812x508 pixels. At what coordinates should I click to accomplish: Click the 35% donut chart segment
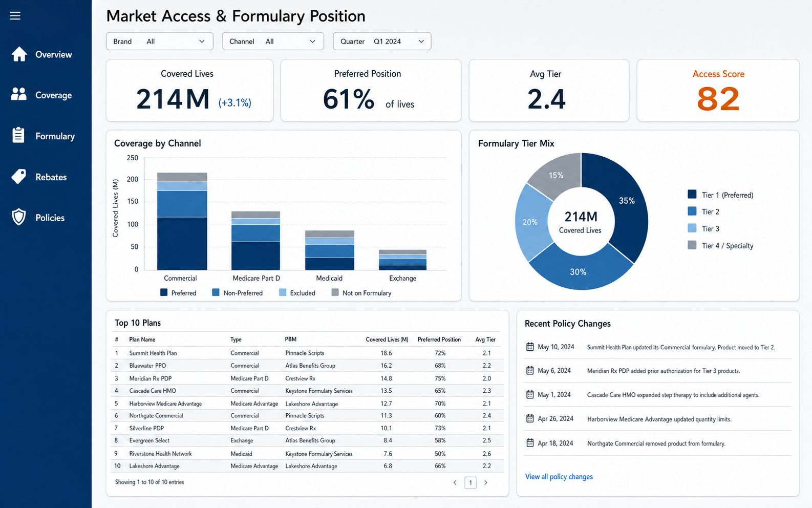pyautogui.click(x=627, y=201)
